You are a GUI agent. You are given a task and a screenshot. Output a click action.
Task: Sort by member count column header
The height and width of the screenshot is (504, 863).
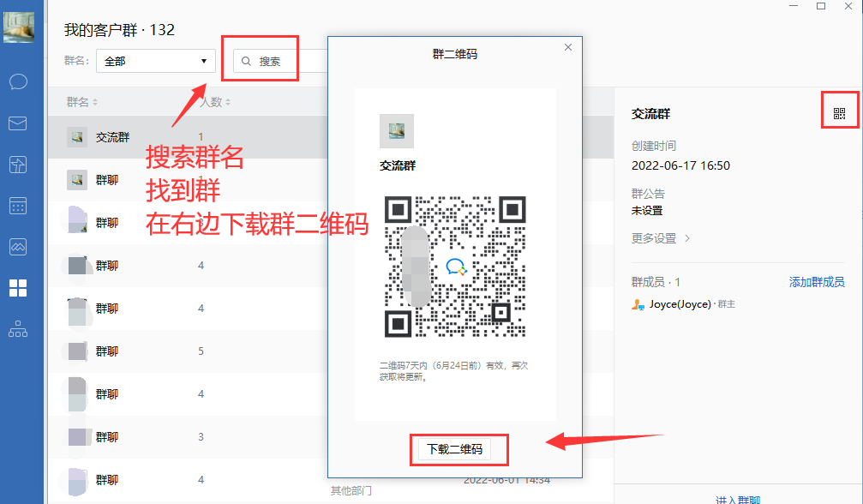pos(214,102)
